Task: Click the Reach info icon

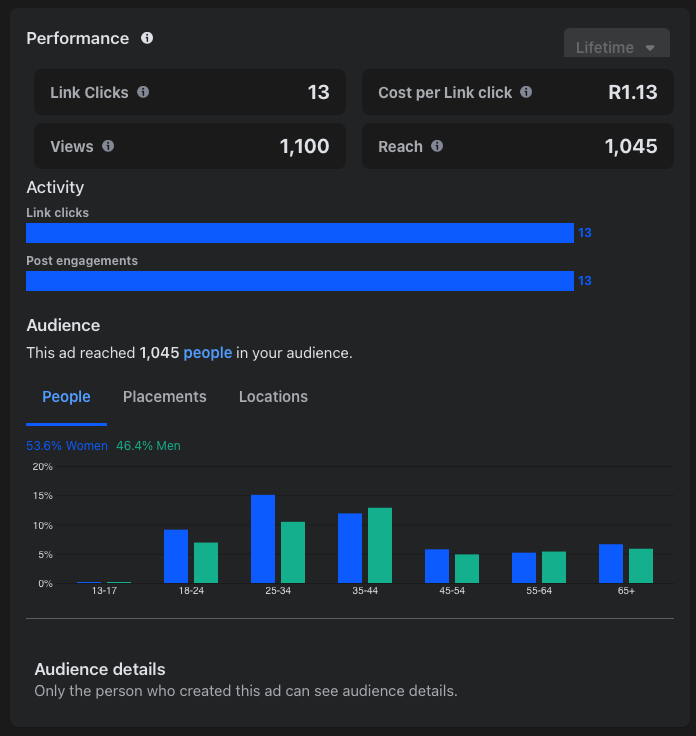Action: tap(437, 146)
